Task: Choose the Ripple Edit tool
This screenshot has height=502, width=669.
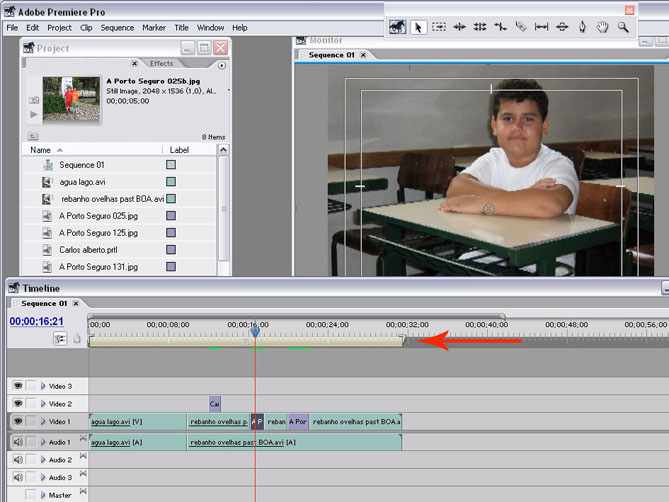Action: (x=460, y=27)
